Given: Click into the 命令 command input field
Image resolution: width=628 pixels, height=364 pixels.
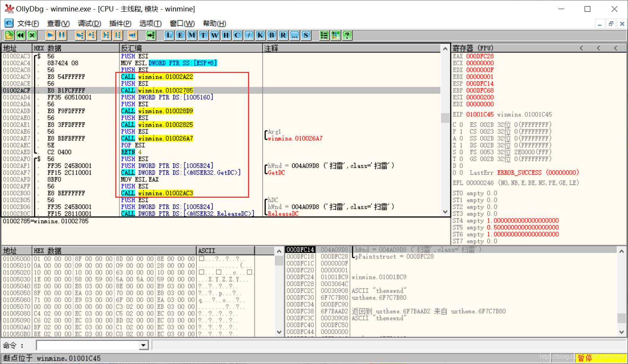Looking at the screenshot, I should pyautogui.click(x=88, y=345).
